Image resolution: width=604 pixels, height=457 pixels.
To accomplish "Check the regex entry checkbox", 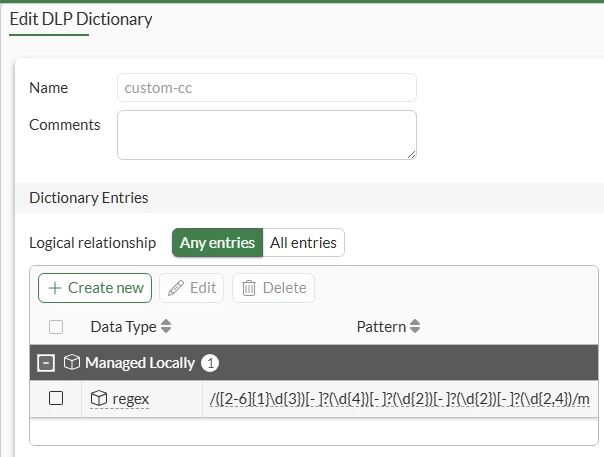I will click(x=56, y=398).
